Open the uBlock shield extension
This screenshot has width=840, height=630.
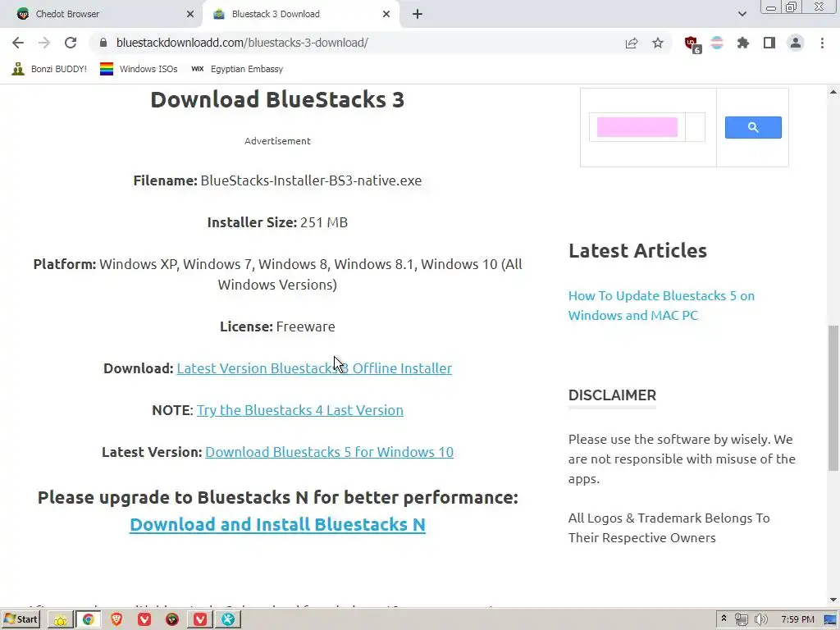[x=692, y=44]
